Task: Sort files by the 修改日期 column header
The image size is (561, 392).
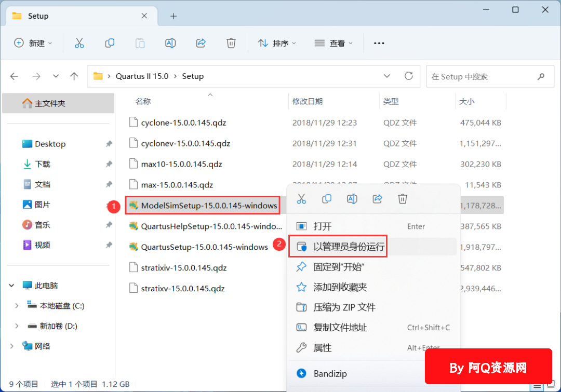Action: tap(308, 102)
